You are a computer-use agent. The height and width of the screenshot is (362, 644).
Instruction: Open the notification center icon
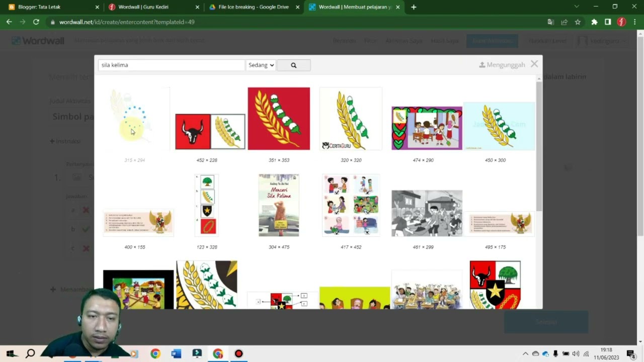tap(631, 354)
